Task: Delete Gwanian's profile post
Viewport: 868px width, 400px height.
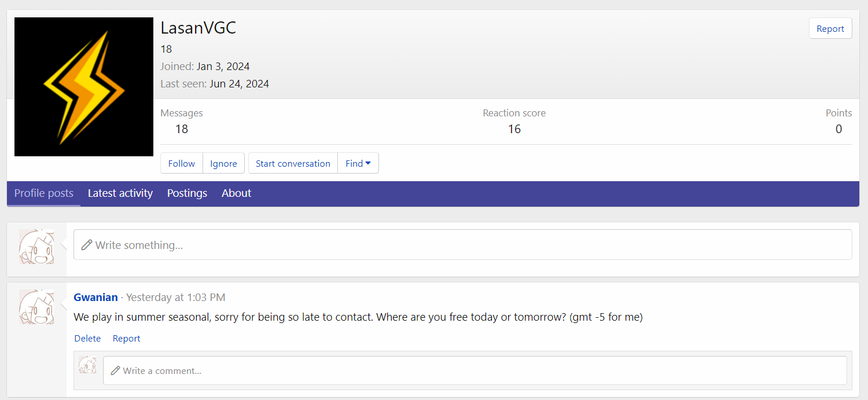Action: click(x=87, y=339)
